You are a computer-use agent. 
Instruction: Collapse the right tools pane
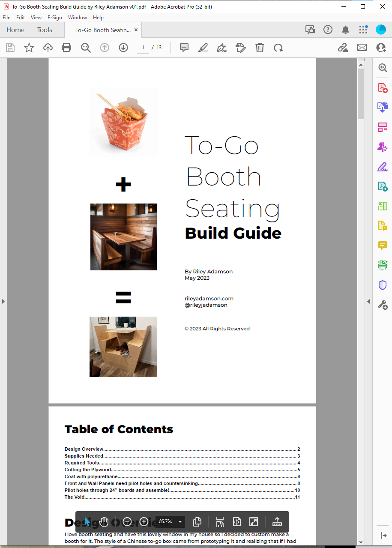click(x=368, y=301)
